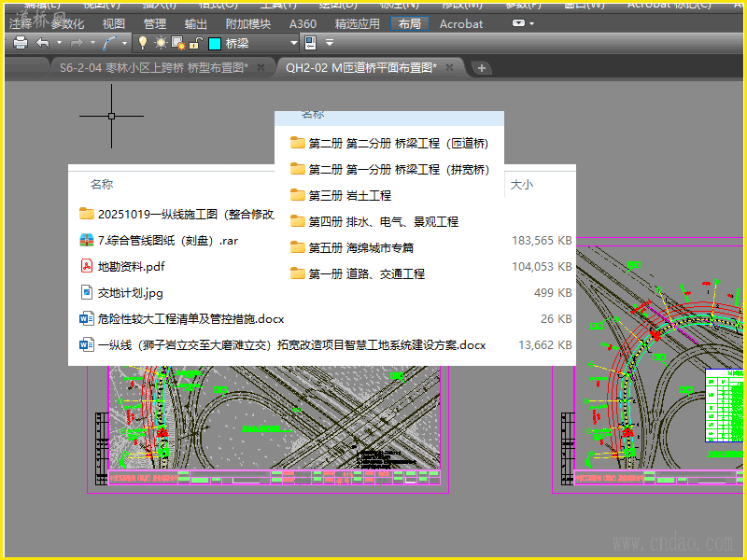Toggle the layer on/off light bulb
The image size is (747, 560).
click(143, 43)
